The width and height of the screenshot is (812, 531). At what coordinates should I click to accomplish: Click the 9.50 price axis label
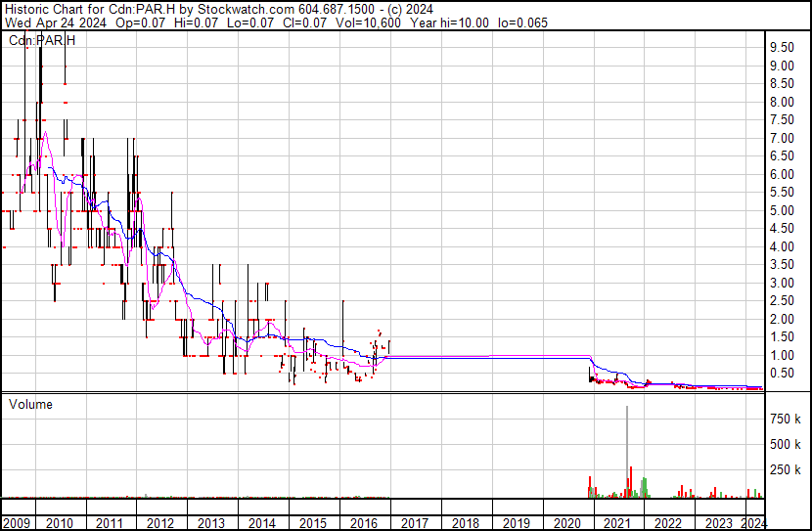pyautogui.click(x=781, y=47)
